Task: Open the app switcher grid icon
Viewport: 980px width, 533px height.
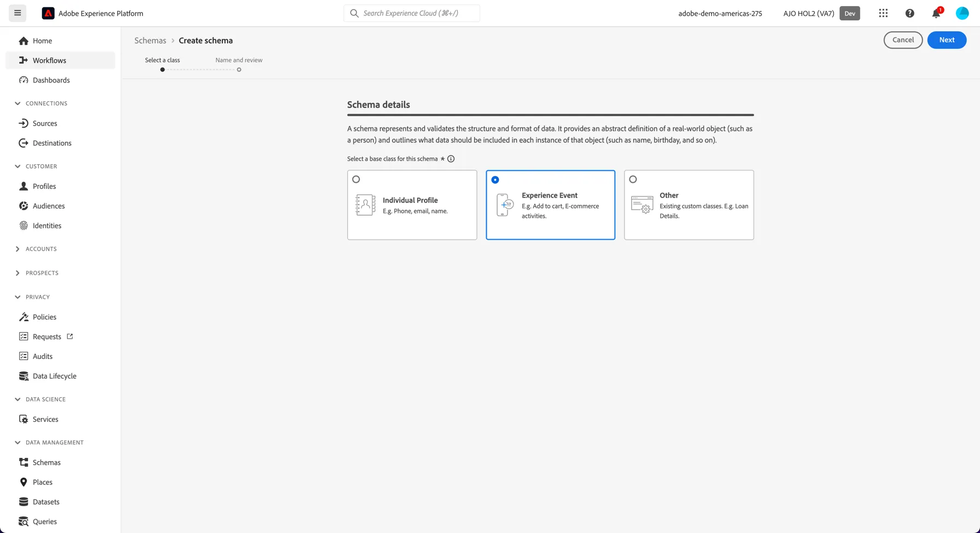Action: tap(883, 13)
